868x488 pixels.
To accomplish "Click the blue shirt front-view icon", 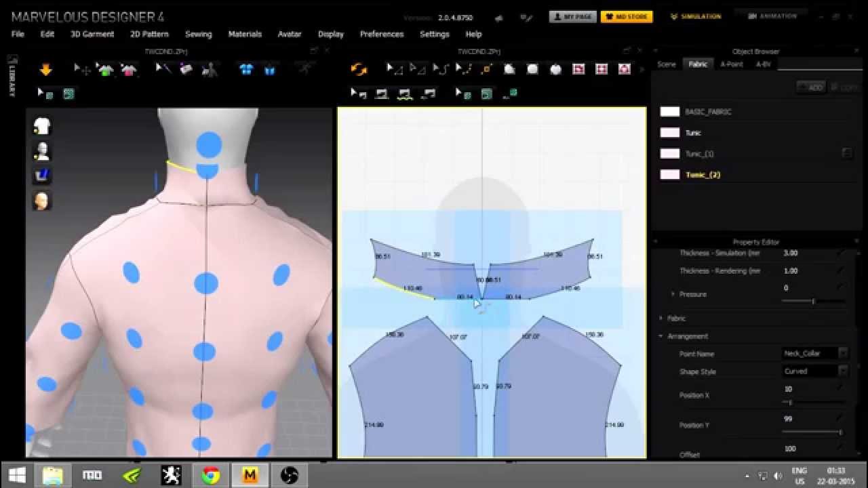I will click(x=246, y=69).
